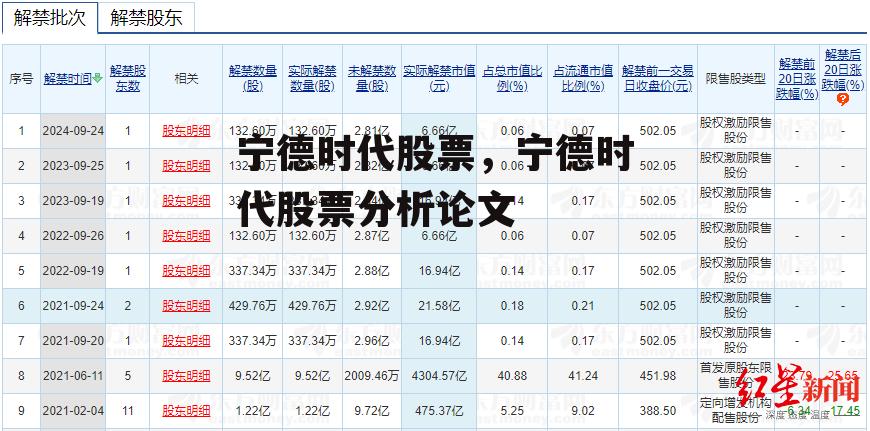The width and height of the screenshot is (870, 431).
Task: Switch to the 解禁批次 tab
Action: (50, 18)
